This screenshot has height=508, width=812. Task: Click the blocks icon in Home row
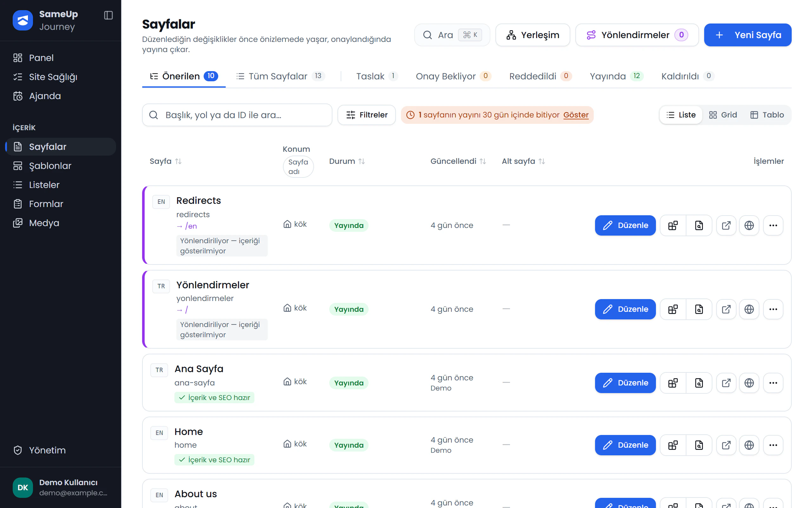pos(673,445)
